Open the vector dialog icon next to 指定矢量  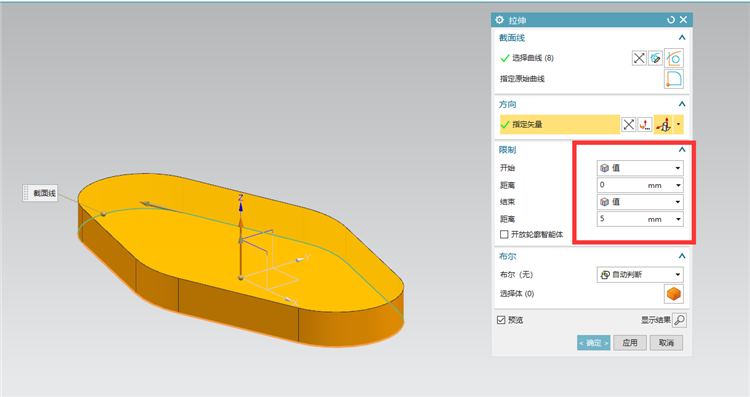tap(645, 125)
